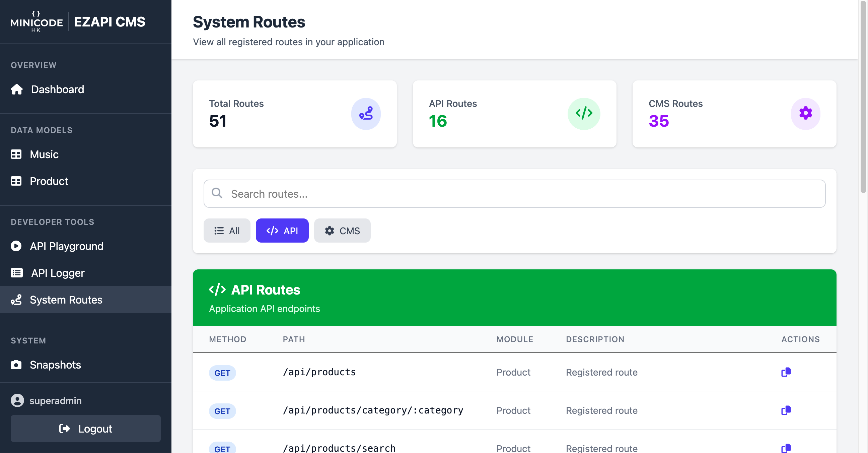Open the Dashboard page
This screenshot has height=453, width=868.
click(x=57, y=89)
